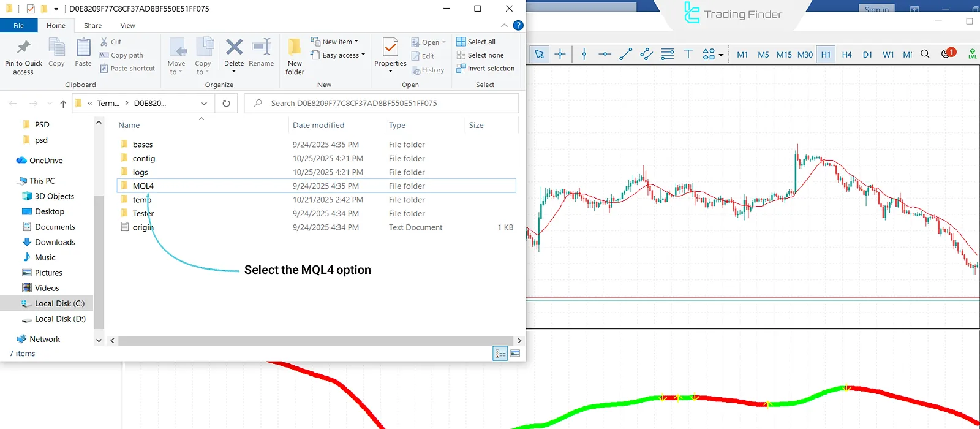The width and height of the screenshot is (980, 429).
Task: Click the Delete icon in the ribbon
Action: 234,53
